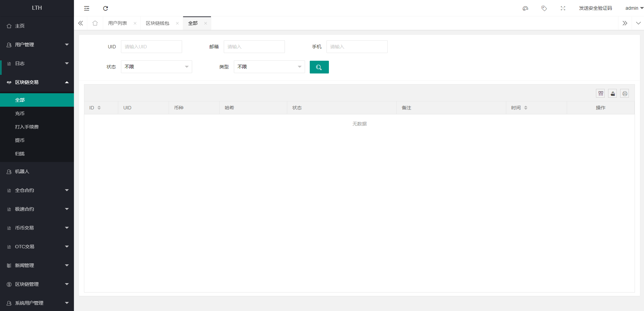Click 发送安全验证码 link

coord(595,8)
